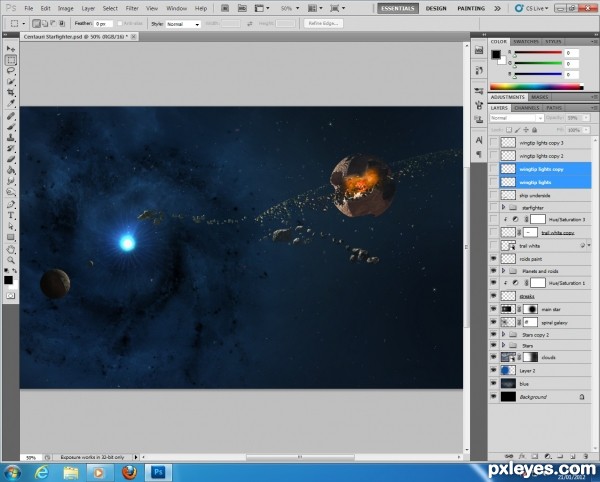Select the Hand tool
Viewport: 600px width, 482px height.
(x=11, y=250)
